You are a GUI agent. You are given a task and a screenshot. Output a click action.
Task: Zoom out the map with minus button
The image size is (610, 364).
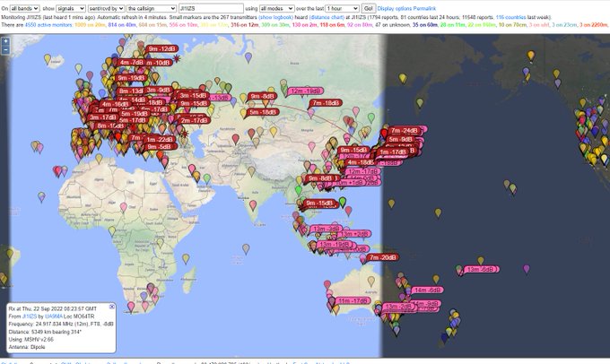5,49
